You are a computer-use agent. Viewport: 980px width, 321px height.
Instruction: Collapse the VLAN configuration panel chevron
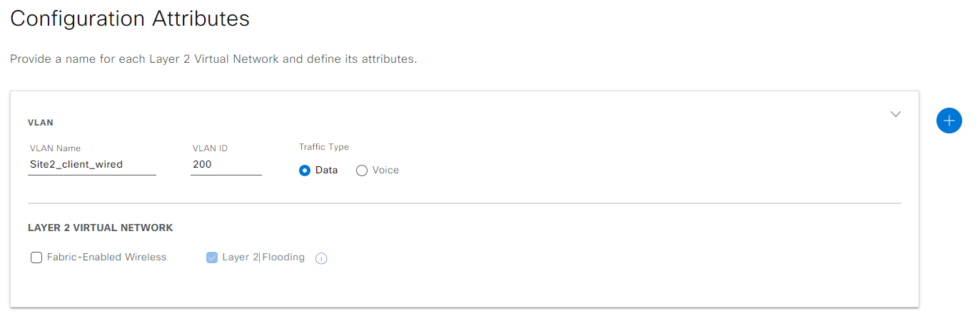pyautogui.click(x=896, y=114)
